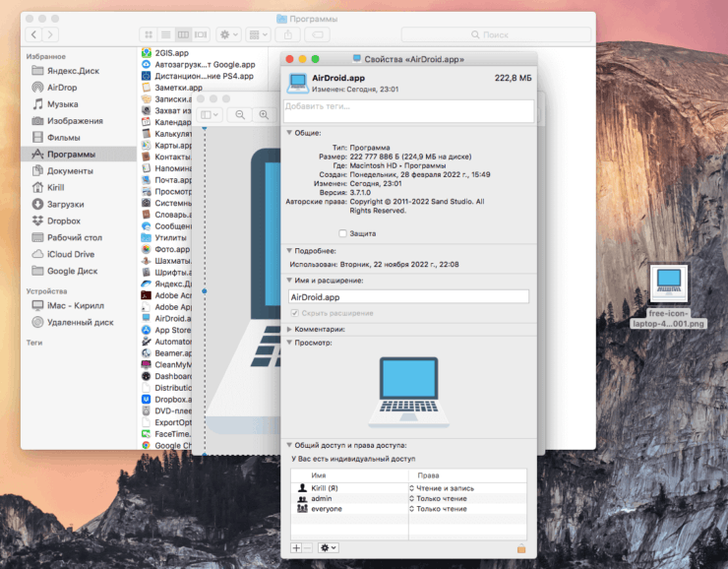Collapse the Общие section
The height and width of the screenshot is (569, 728).
coord(289,132)
